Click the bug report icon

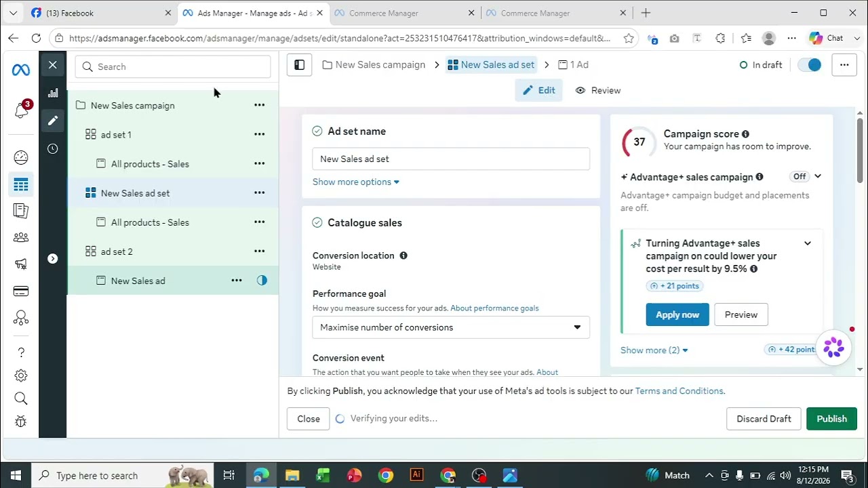21,422
